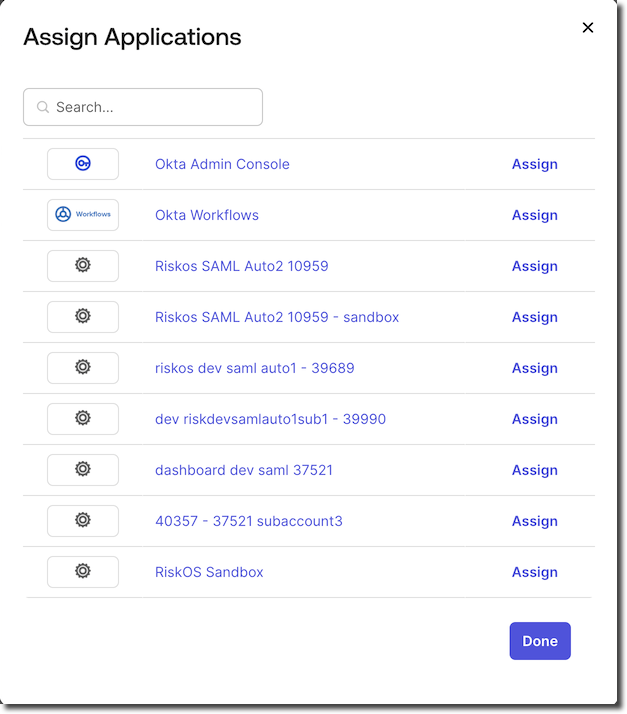Open dashboard dev saml 37521 link
Screen dimensions: 627x714
(244, 470)
